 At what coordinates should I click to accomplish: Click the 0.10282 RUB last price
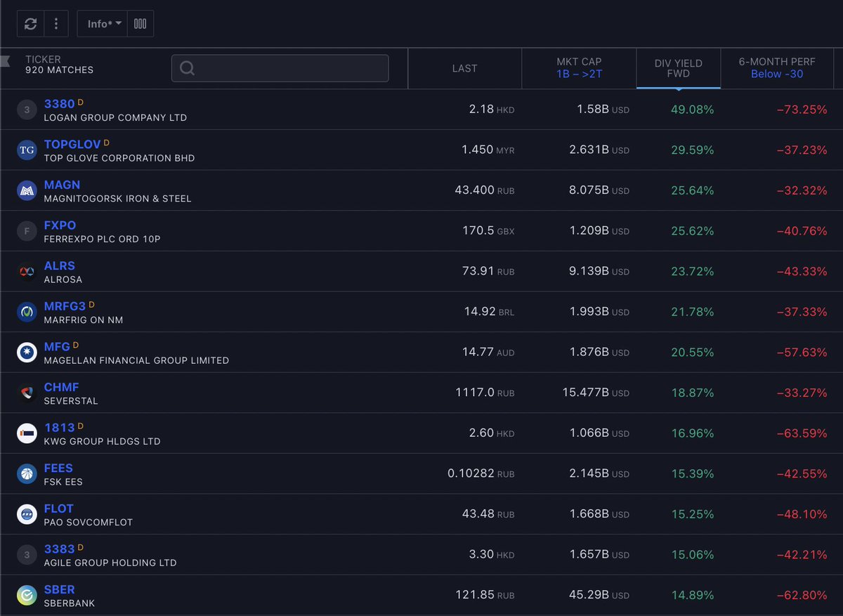point(481,474)
